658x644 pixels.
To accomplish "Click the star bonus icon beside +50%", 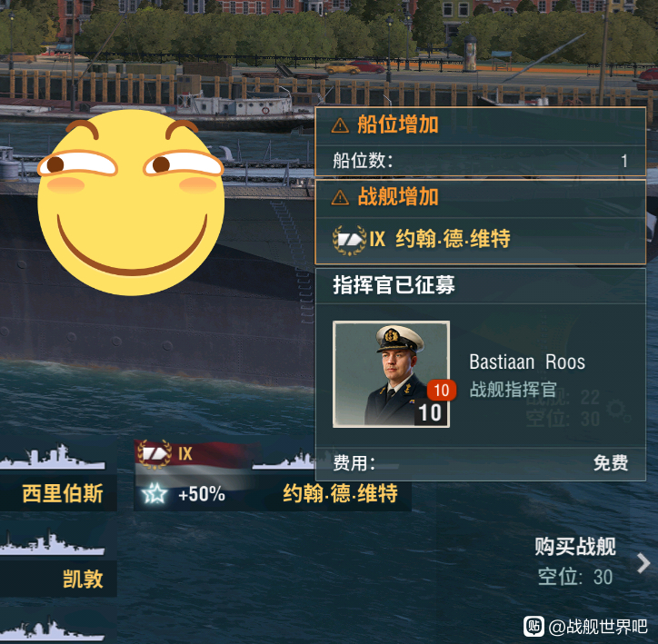I will pos(154,493).
